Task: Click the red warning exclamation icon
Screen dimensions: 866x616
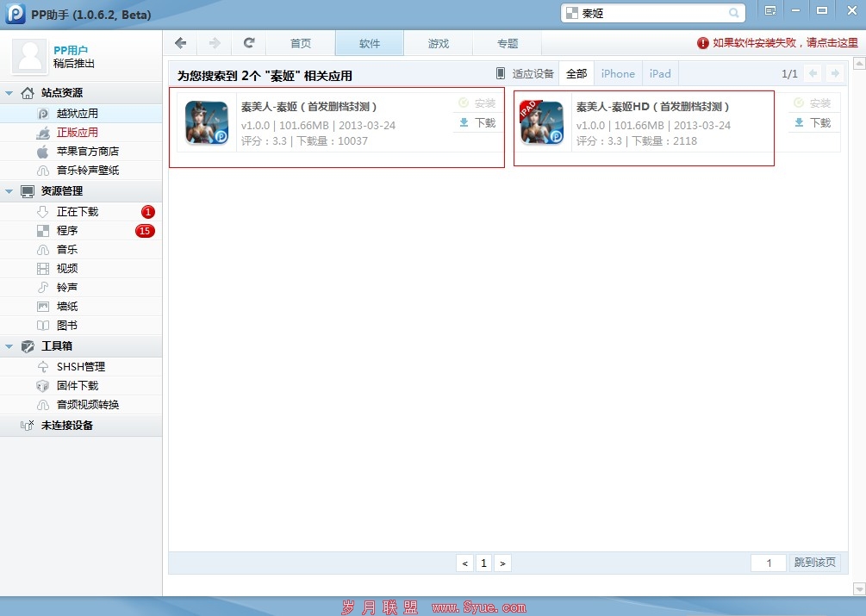Action: (x=702, y=42)
